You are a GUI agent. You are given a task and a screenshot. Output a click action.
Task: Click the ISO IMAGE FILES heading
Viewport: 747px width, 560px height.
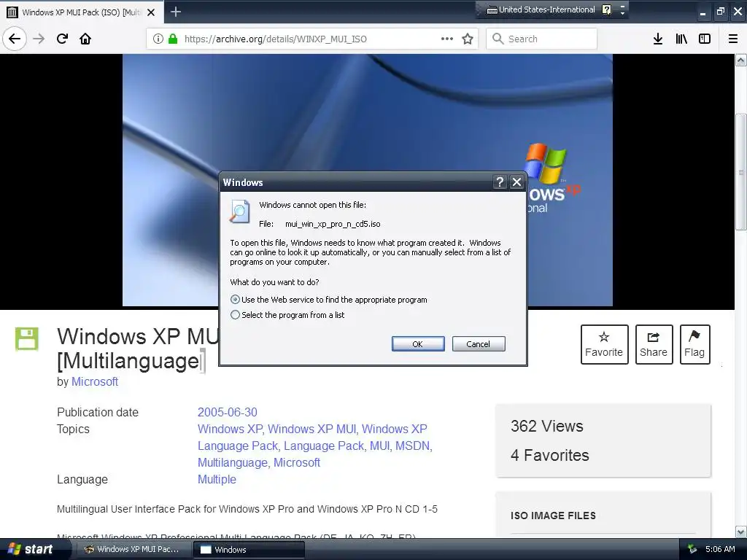click(553, 516)
